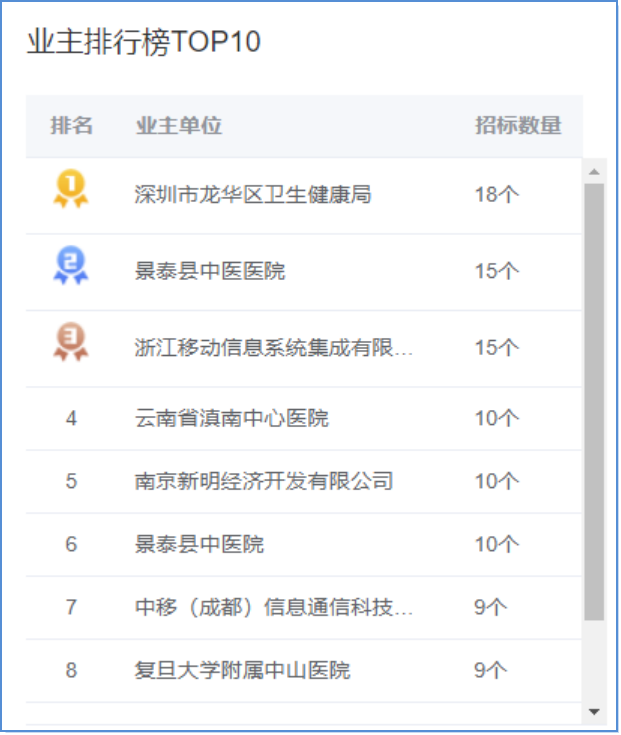Screen dimensions: 621x735
Task: Click the 18个 bid count
Action: (497, 195)
